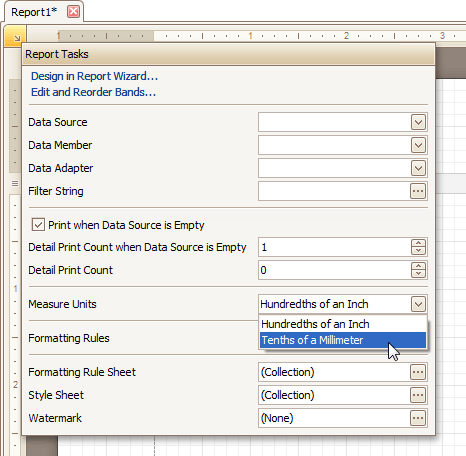The image size is (466, 456).
Task: Open Design in Report Wizard link
Action: tap(94, 76)
